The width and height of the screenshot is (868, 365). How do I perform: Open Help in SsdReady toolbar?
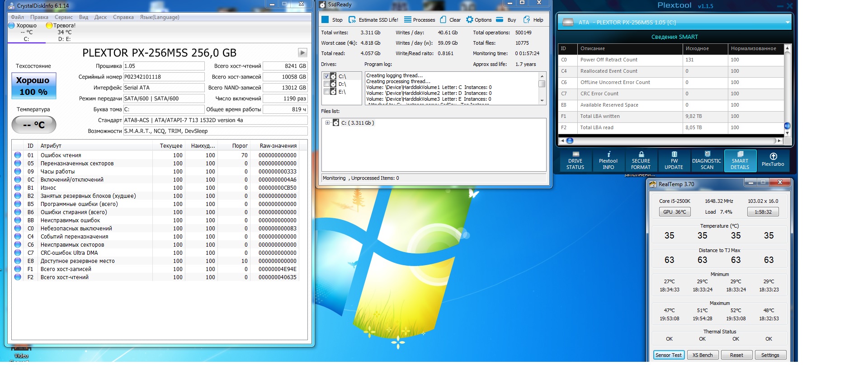[x=533, y=20]
